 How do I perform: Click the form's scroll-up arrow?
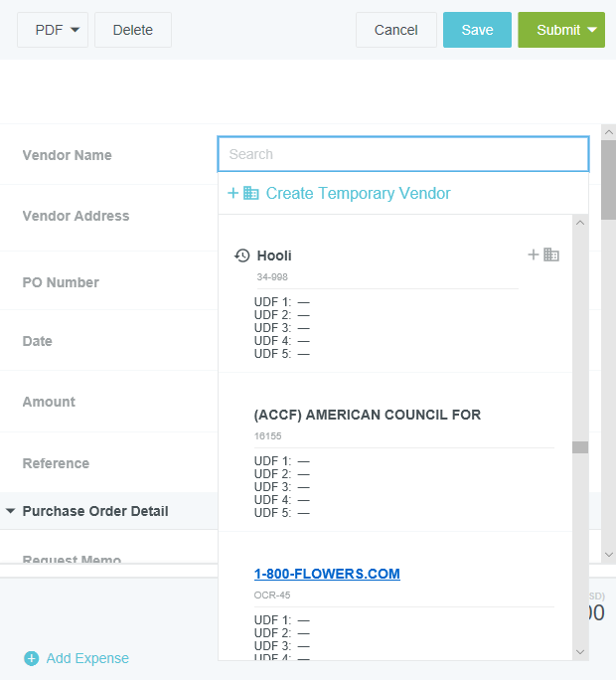click(608, 132)
